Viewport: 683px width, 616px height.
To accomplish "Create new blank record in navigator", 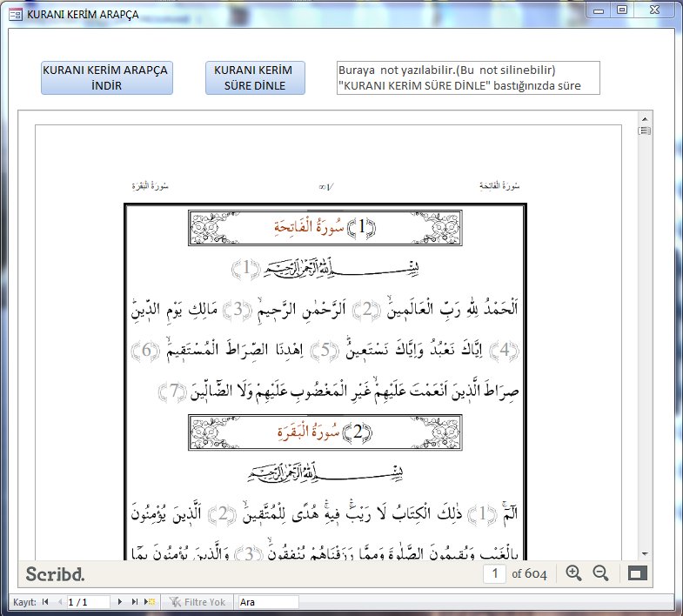I will click(150, 602).
